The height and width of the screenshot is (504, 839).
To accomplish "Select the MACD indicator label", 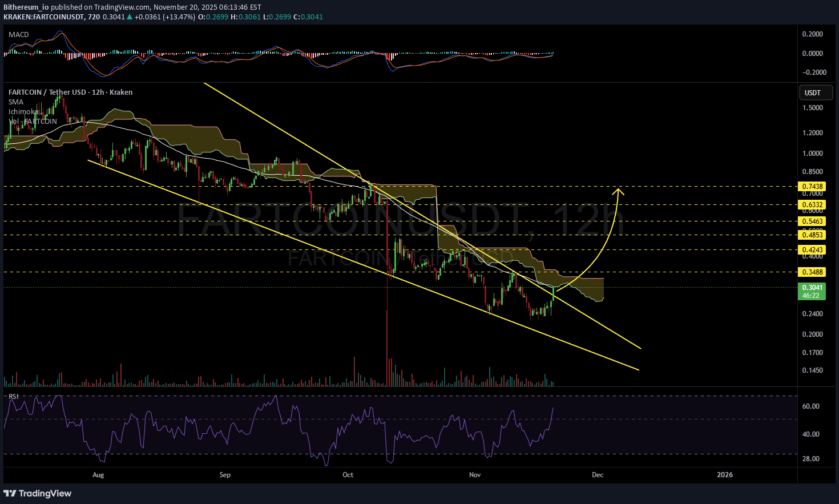I will point(19,35).
